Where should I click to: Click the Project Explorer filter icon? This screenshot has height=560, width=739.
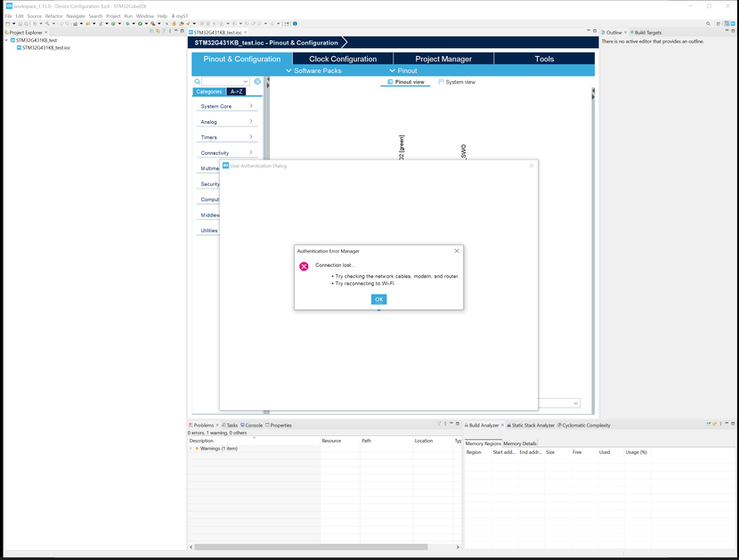coord(164,31)
